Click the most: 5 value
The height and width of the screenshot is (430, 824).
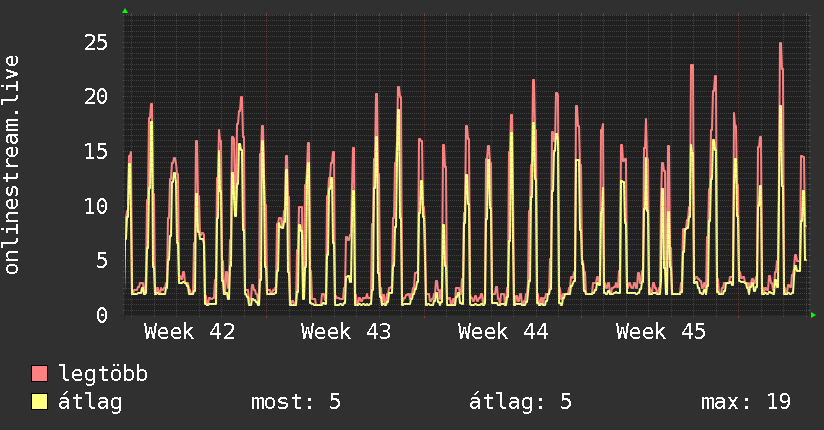pos(296,402)
